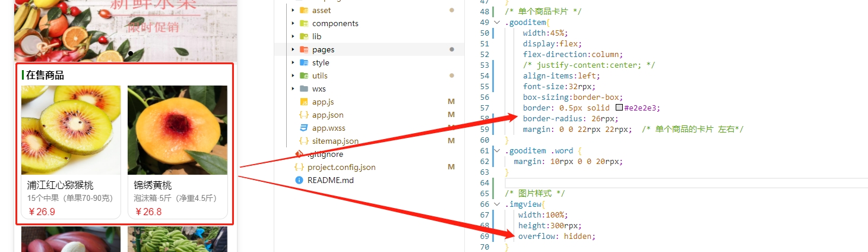Click the app.json braces file icon
This screenshot has height=252, width=868.
point(304,115)
